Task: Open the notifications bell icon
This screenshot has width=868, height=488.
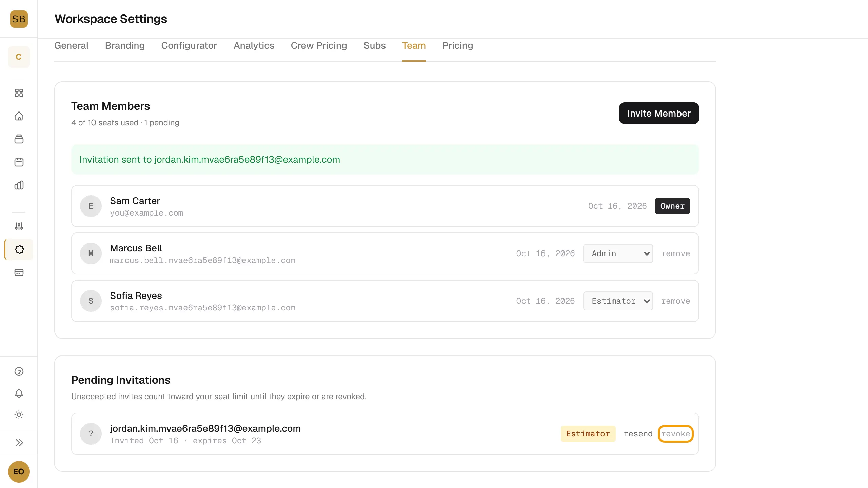Action: (19, 393)
